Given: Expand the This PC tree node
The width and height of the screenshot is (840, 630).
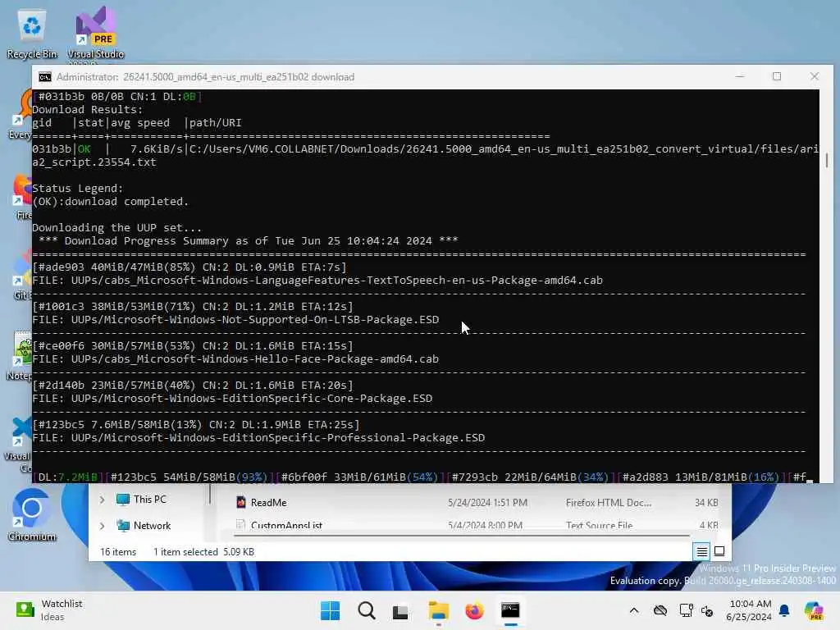Looking at the screenshot, I should [x=102, y=500].
